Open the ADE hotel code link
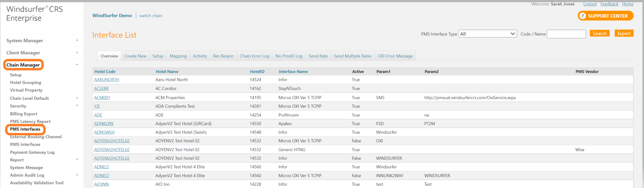This screenshot has width=644, height=188. click(x=98, y=115)
